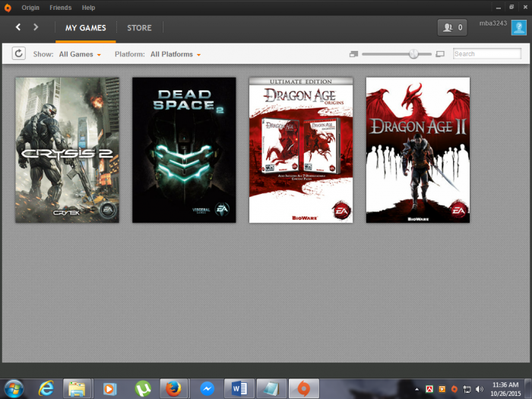Switch to the MY GAMES tab
Screen dimensions: 532x399
85,28
